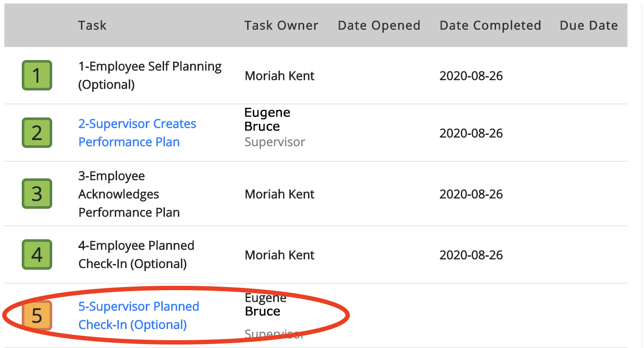Click the green step 4 badge icon
The height and width of the screenshot is (348, 644).
[37, 254]
